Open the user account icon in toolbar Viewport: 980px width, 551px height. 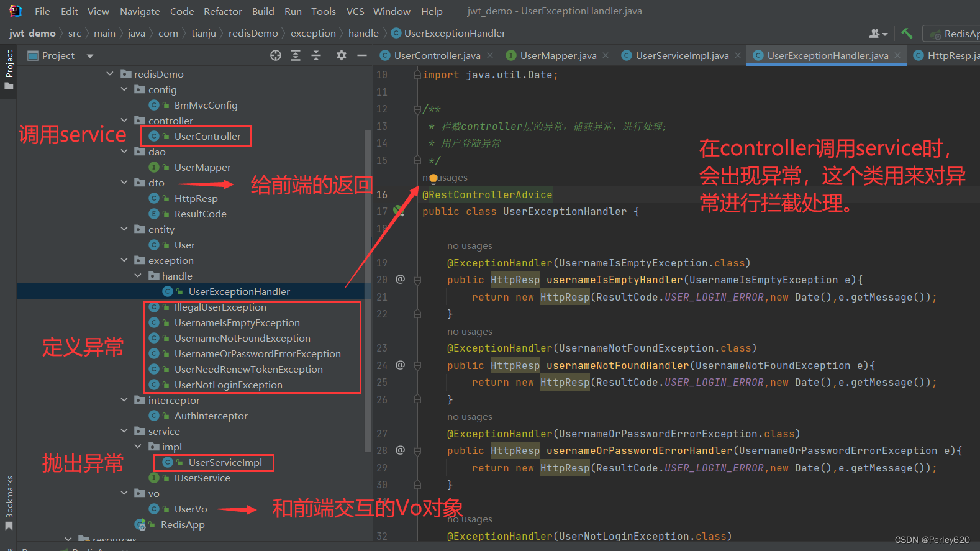878,34
